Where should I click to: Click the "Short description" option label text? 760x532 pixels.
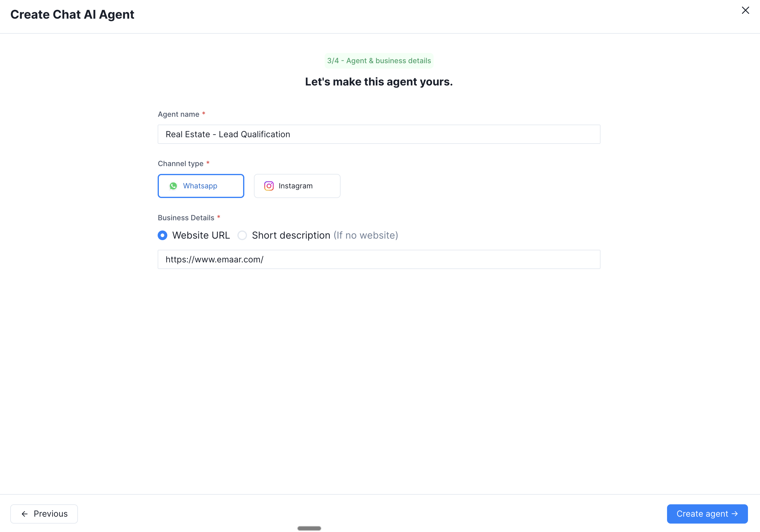[x=291, y=235]
